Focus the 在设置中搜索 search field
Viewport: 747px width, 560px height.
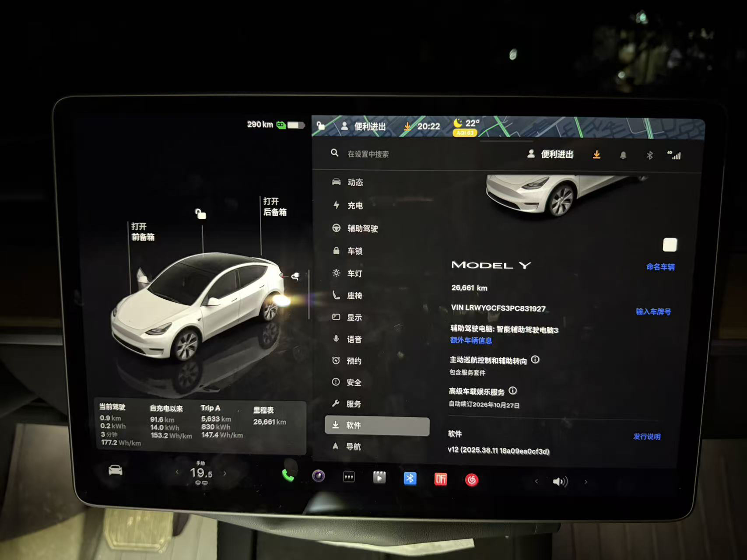tap(368, 154)
